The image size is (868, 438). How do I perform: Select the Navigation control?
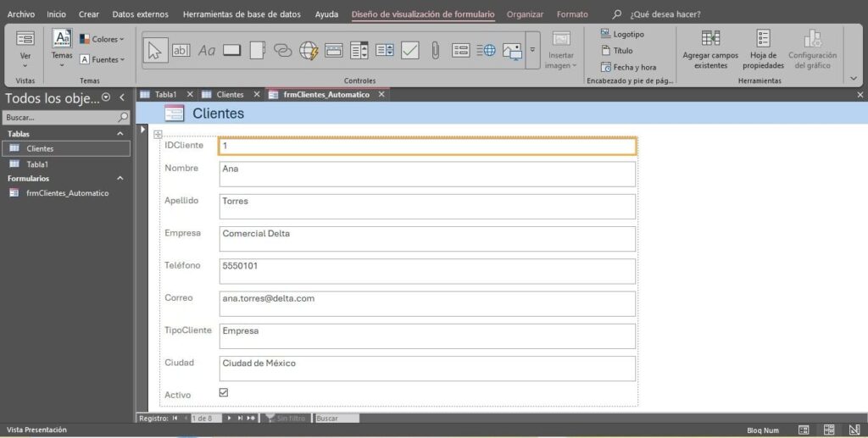[x=334, y=51]
